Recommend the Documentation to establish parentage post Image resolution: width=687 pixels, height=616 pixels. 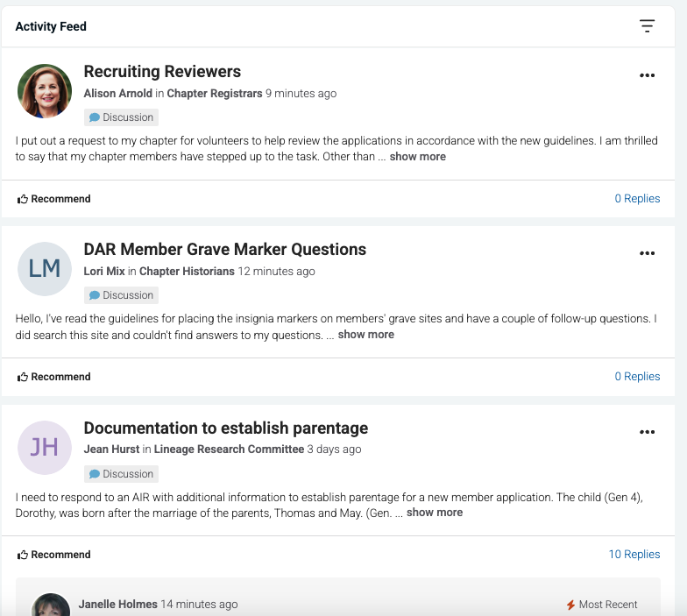click(54, 555)
